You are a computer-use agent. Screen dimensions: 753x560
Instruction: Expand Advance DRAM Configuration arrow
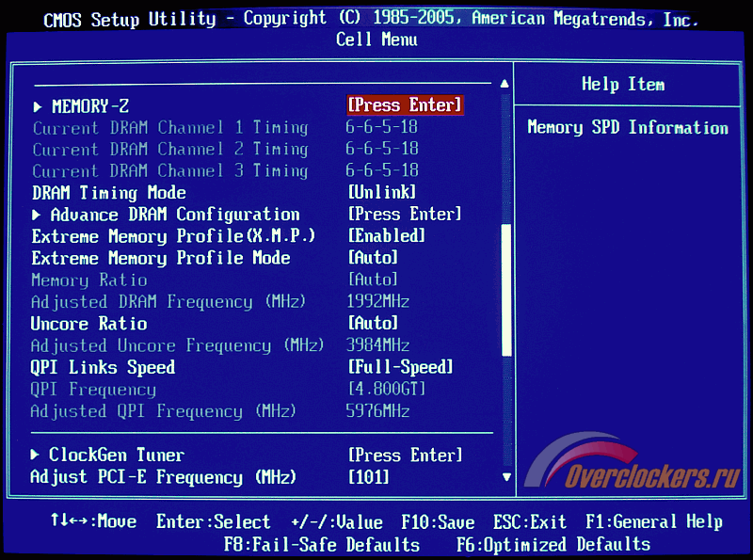coord(36,216)
